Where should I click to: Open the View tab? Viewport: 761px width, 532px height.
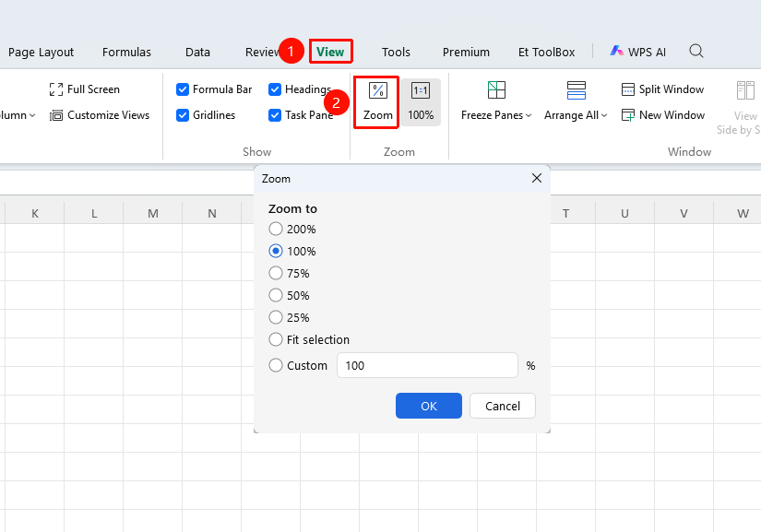(330, 52)
